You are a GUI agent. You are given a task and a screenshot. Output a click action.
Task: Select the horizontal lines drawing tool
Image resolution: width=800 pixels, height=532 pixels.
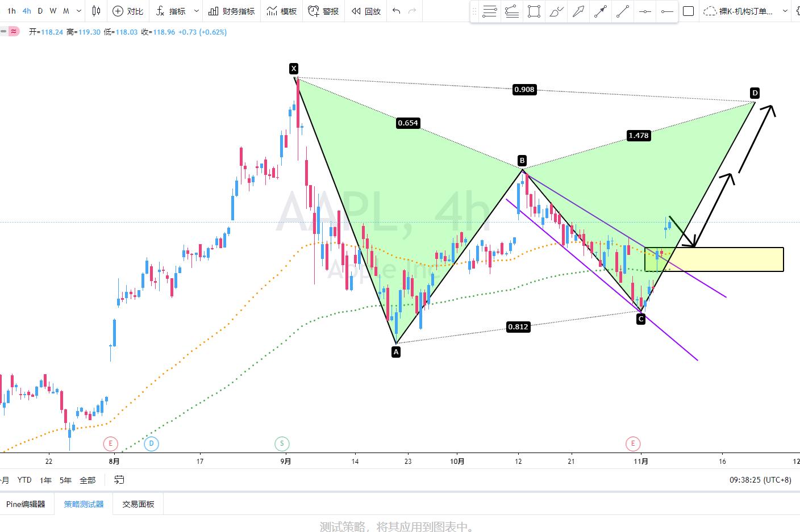click(x=489, y=11)
